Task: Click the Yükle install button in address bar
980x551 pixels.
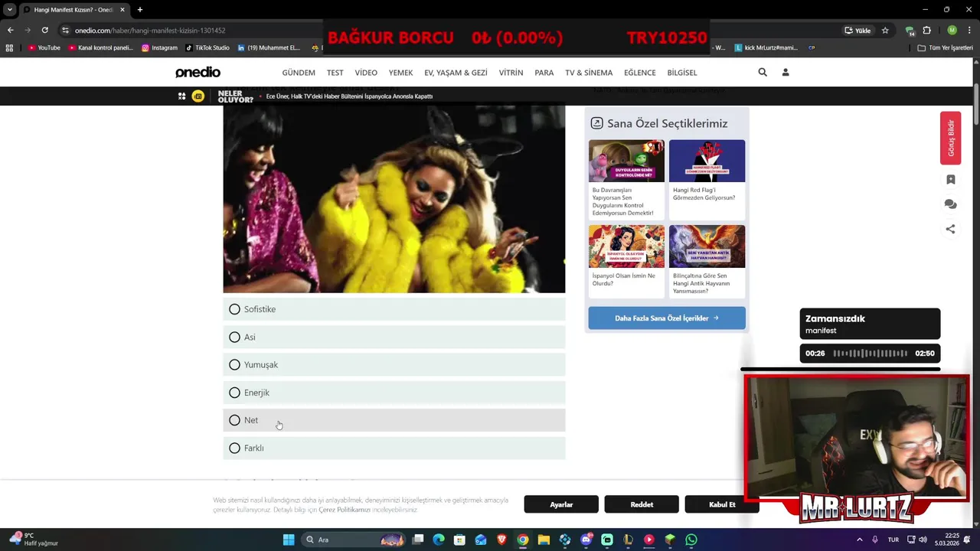Action: point(857,30)
